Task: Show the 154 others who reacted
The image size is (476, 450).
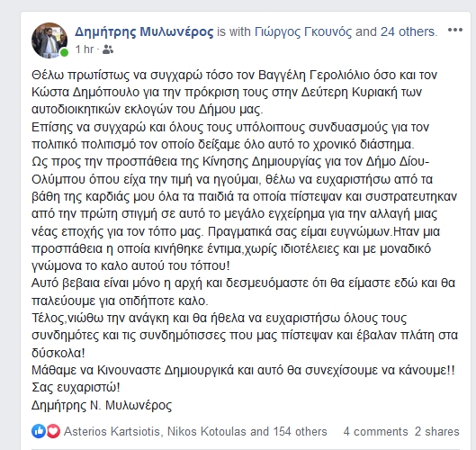Action: click(300, 431)
